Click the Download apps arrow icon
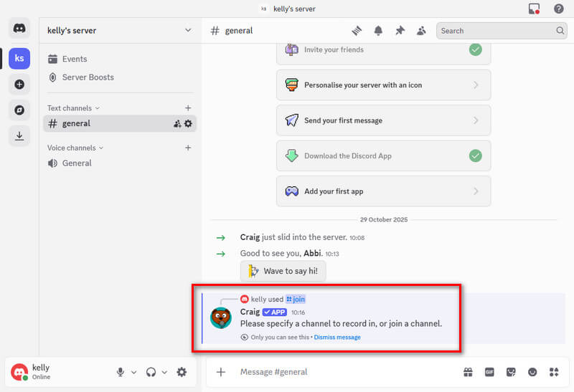This screenshot has height=392, width=574. tap(19, 136)
